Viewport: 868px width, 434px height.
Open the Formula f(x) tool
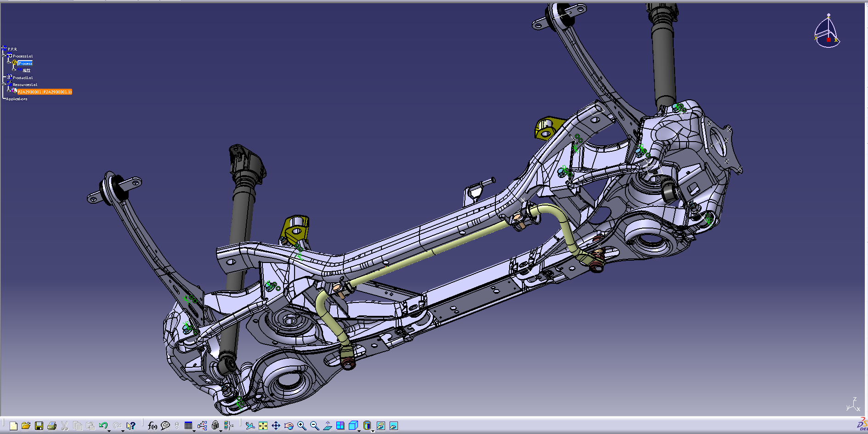pyautogui.click(x=153, y=426)
